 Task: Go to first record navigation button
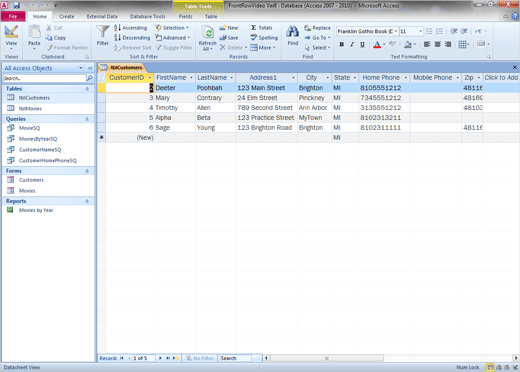pyautogui.click(x=122, y=358)
